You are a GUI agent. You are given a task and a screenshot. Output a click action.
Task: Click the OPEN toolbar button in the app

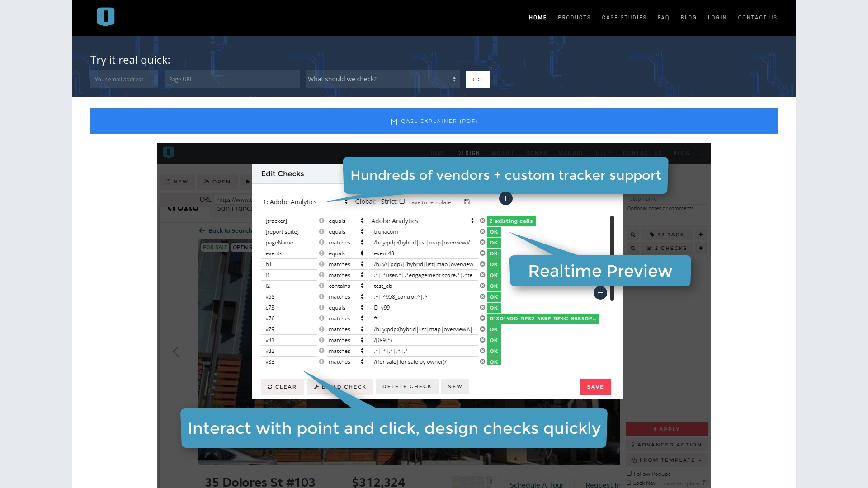coord(217,182)
